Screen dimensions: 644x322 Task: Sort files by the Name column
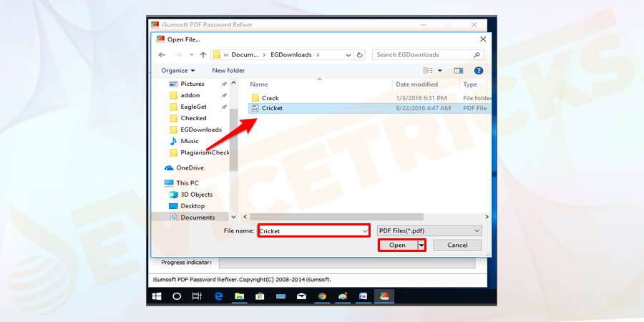[x=259, y=84]
